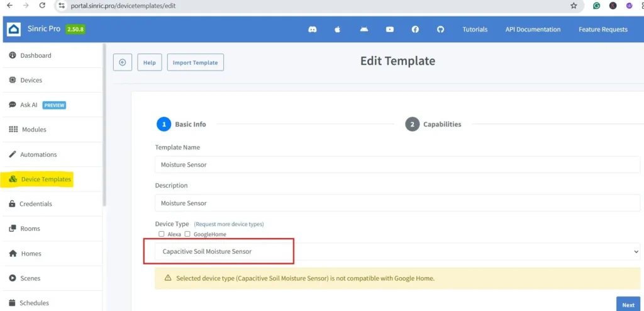Open the Device Type dropdown
Image resolution: width=644 pixels, height=311 pixels.
point(397,251)
